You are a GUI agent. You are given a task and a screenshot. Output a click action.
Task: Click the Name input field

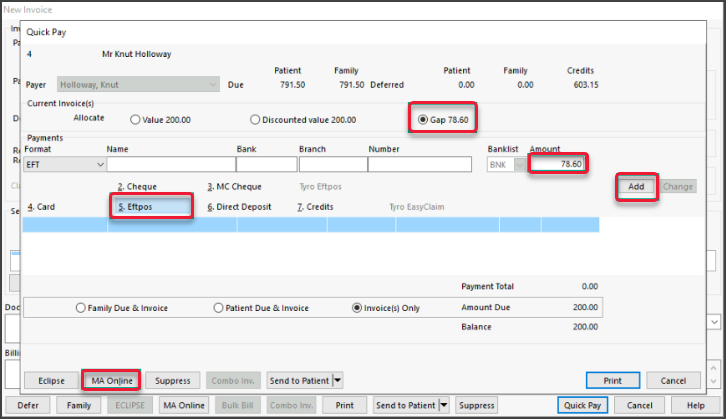[171, 164]
